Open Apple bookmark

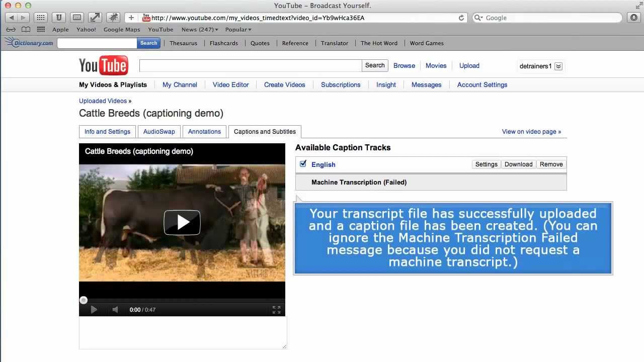[x=60, y=30]
